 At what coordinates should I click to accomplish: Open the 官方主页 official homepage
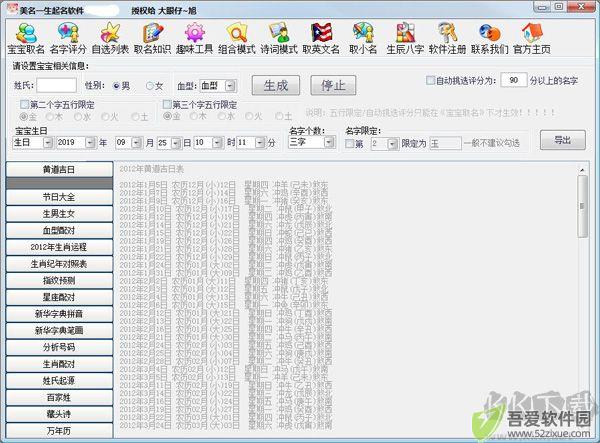coord(532,38)
